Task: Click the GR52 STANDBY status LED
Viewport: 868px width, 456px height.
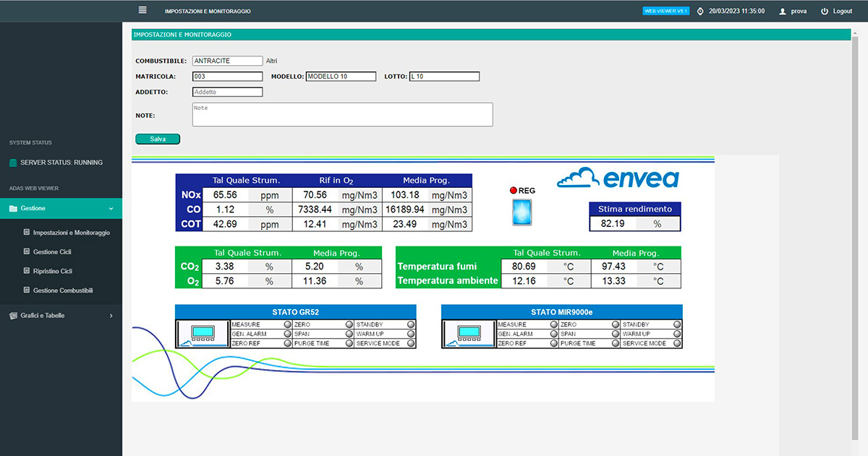Action: click(411, 325)
